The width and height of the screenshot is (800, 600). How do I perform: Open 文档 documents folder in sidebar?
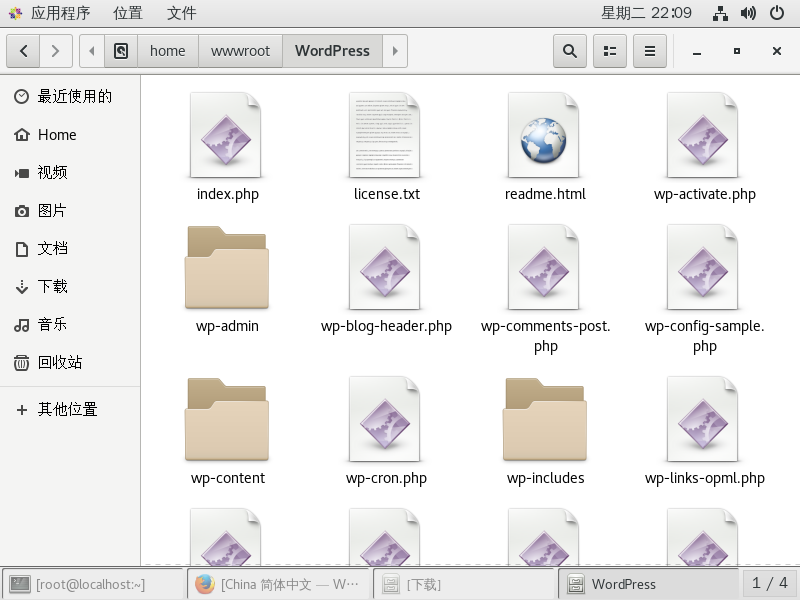70,248
